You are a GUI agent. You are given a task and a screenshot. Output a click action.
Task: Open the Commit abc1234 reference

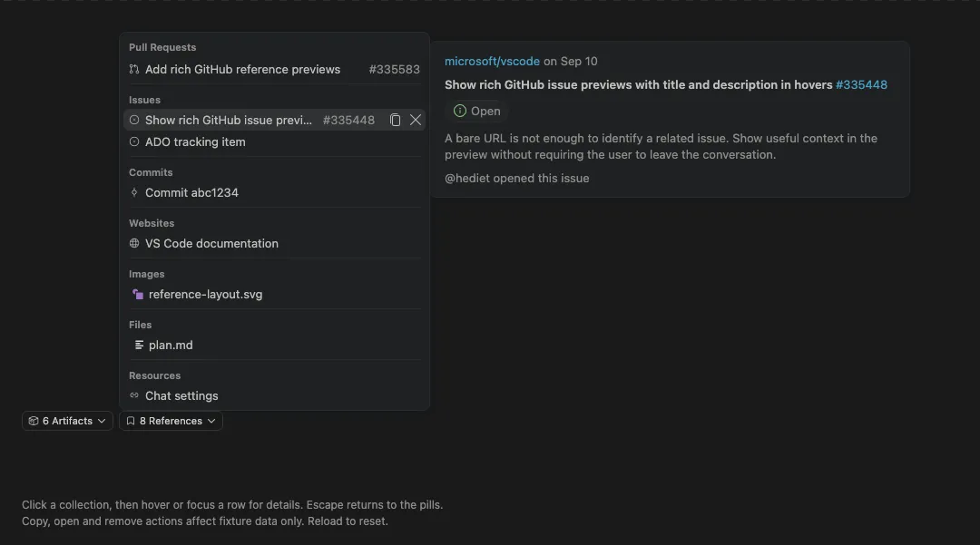pyautogui.click(x=274, y=193)
